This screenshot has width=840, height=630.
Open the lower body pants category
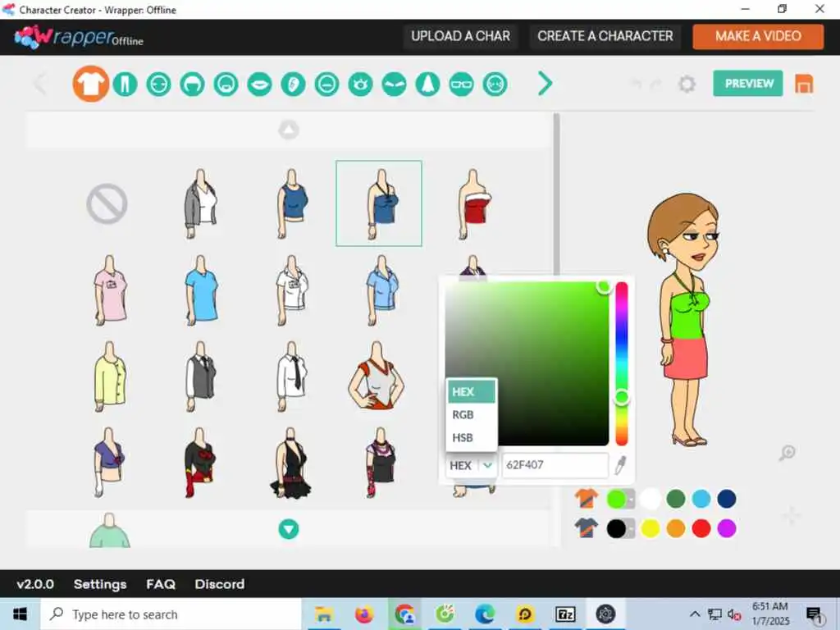[125, 84]
